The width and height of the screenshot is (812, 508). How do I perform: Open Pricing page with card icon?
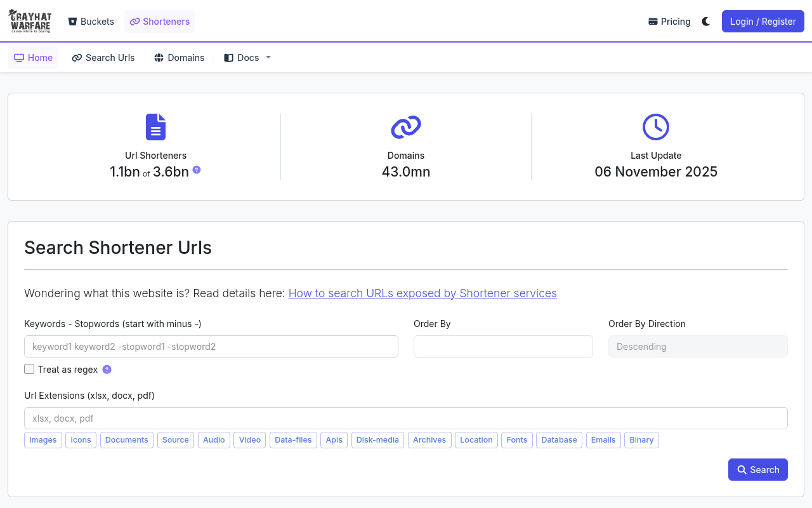click(x=669, y=22)
